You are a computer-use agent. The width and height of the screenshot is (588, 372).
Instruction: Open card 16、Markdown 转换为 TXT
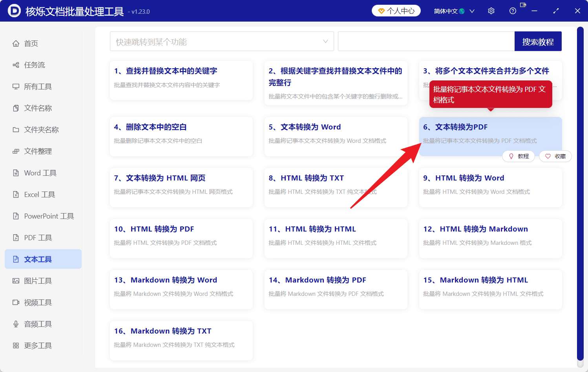pos(181,341)
